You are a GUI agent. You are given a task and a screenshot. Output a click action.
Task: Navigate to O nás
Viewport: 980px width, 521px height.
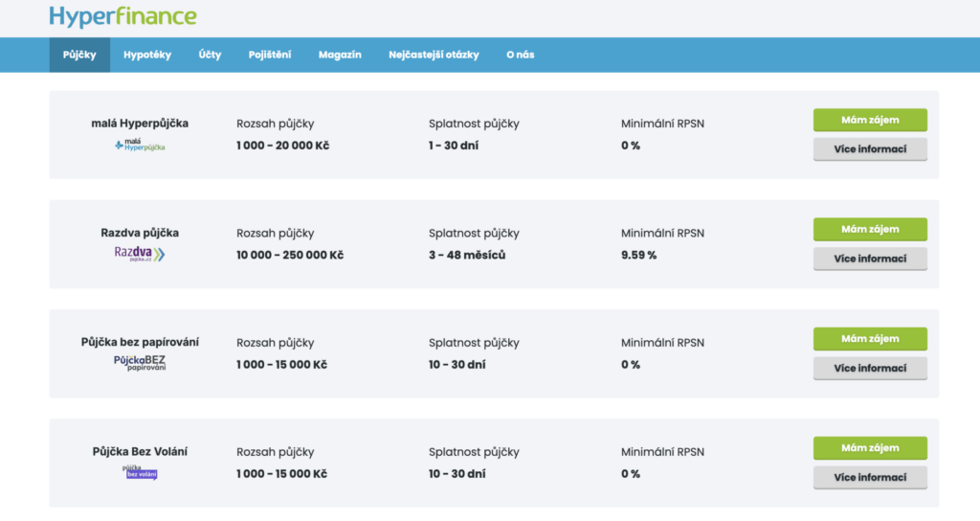(521, 55)
